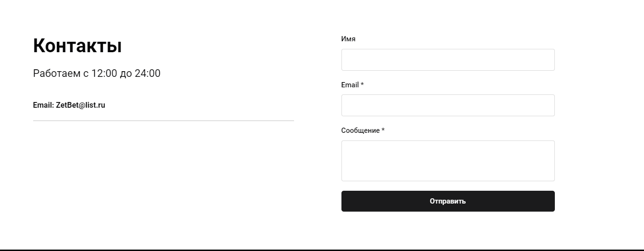Click the Работаем working hours text

[97, 74]
